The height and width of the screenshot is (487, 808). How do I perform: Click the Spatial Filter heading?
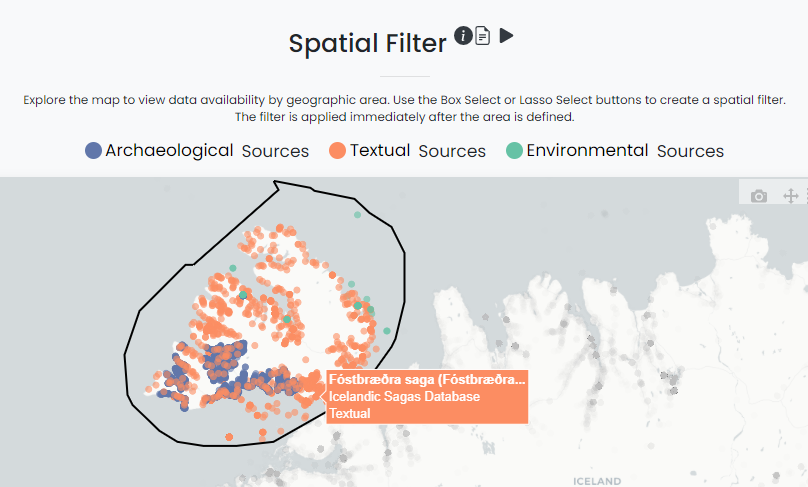[368, 44]
